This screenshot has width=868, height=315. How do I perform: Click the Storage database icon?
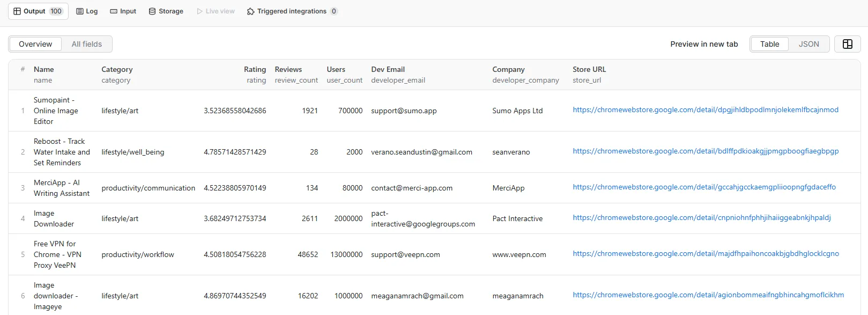coord(152,11)
